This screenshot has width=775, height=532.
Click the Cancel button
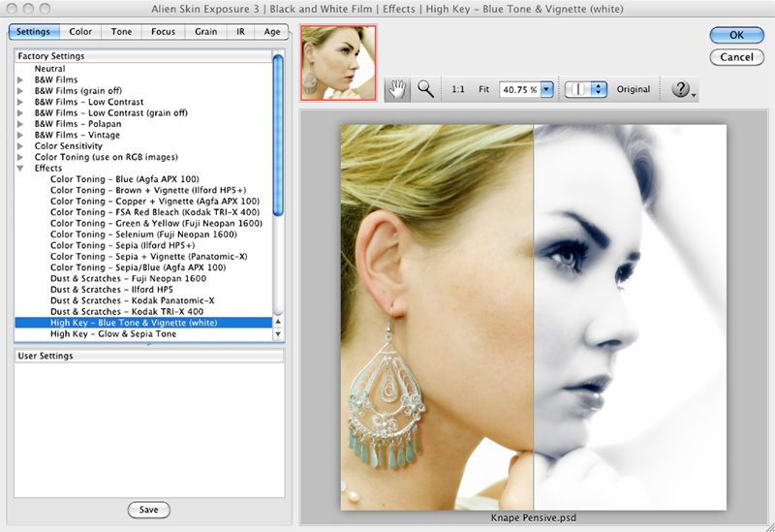tap(736, 57)
